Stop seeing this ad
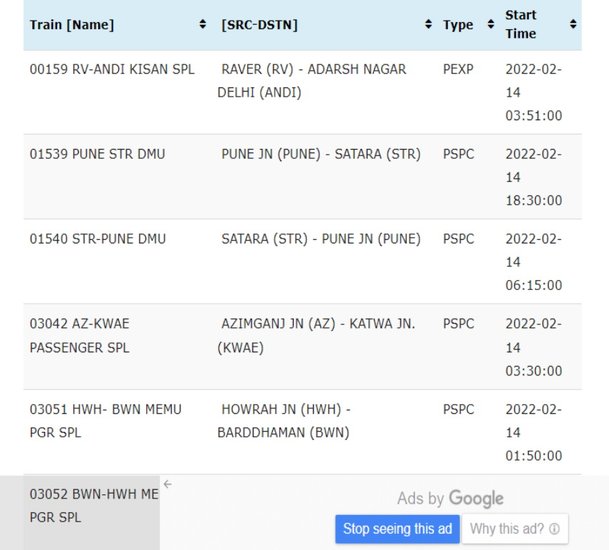 click(397, 529)
